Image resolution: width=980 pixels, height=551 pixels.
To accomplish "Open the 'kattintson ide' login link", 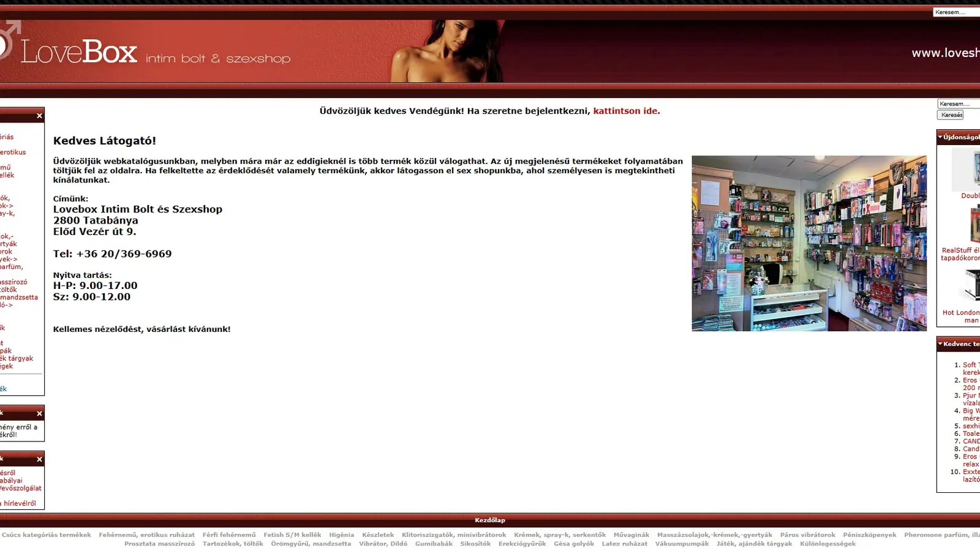I will [627, 111].
